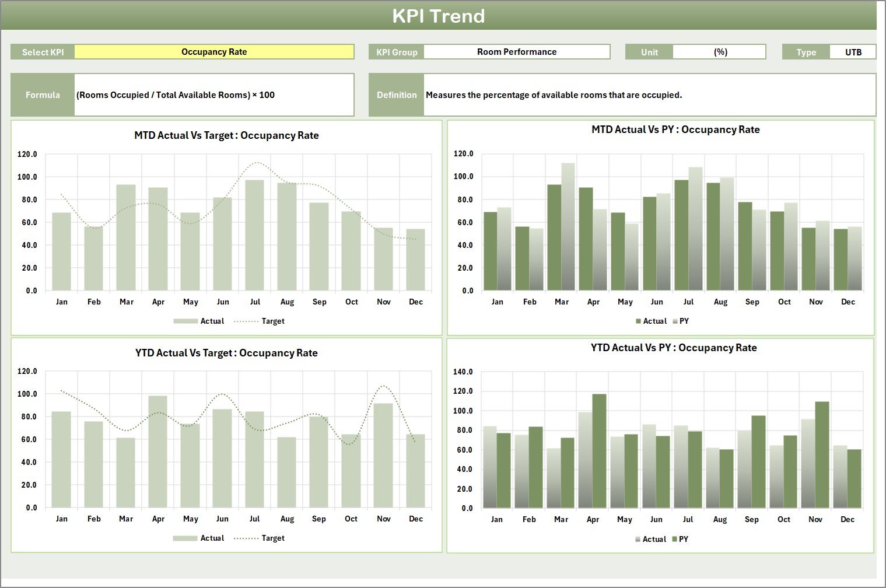Open the Select KPI dropdown showing Occupancy Rate
The width and height of the screenshot is (886, 588).
[215, 51]
